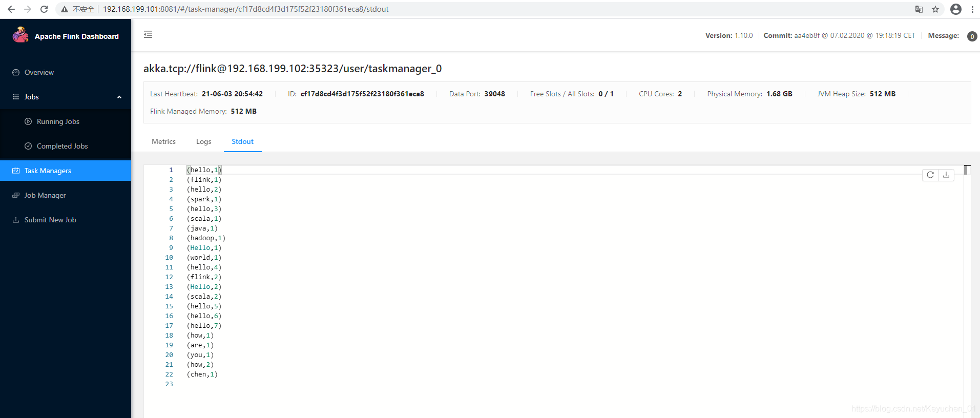
Task: Switch to the Logs tab
Action: point(203,141)
